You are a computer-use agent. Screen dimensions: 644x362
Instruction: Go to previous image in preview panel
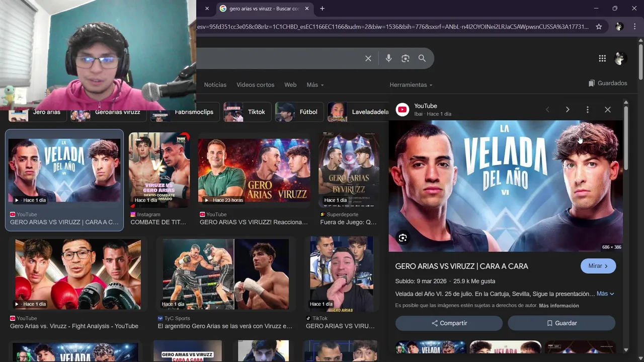click(x=547, y=110)
